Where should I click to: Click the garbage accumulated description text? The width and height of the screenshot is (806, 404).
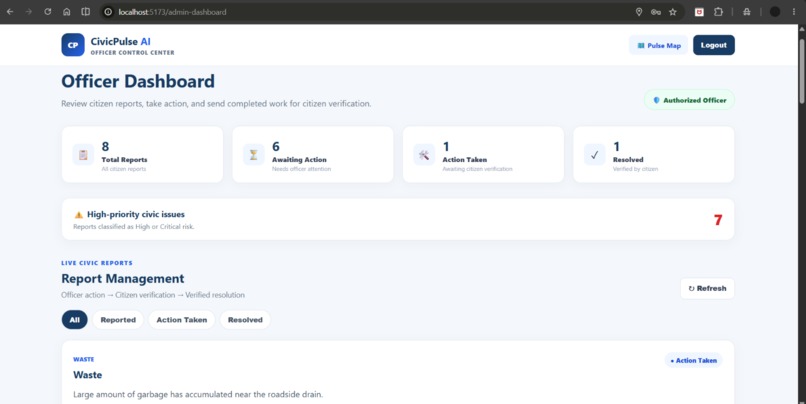(x=198, y=395)
